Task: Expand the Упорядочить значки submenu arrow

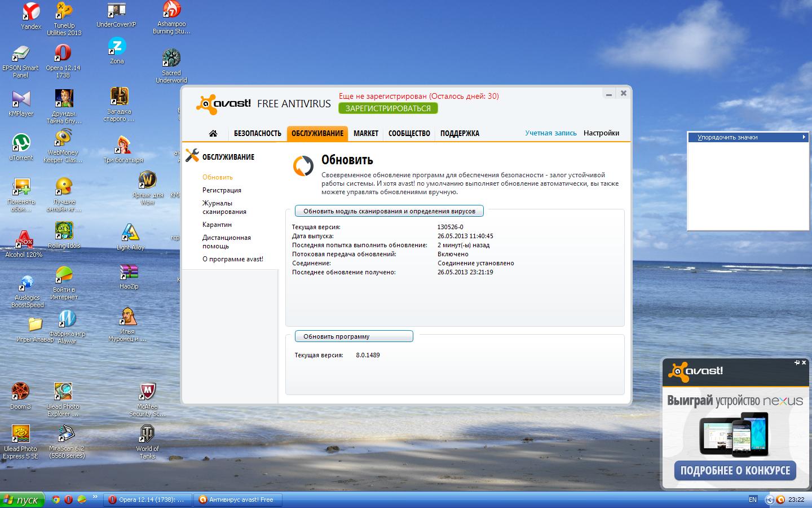Action: point(804,137)
